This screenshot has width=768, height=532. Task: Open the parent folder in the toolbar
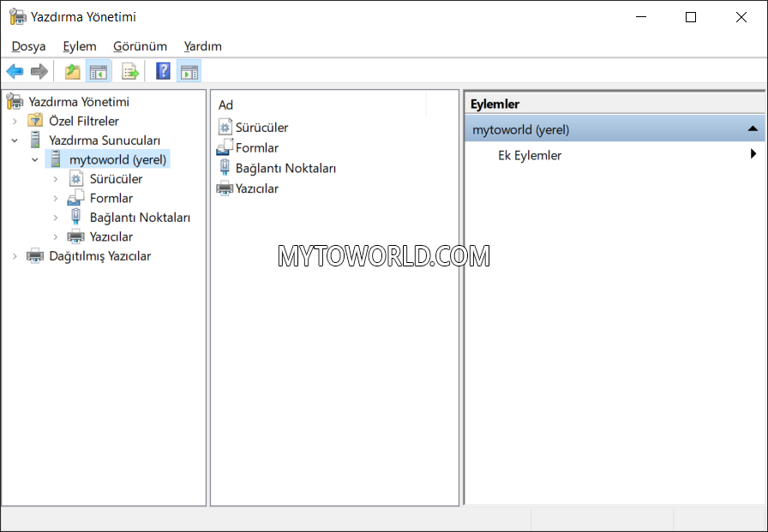72,70
